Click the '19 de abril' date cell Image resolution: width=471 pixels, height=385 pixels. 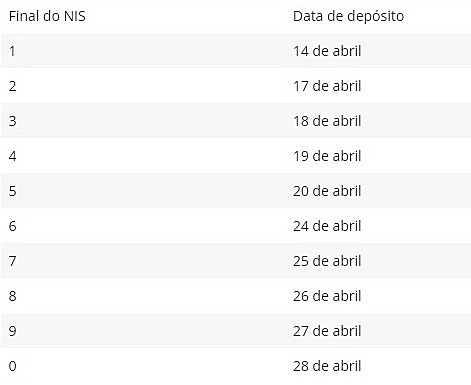[327, 156]
